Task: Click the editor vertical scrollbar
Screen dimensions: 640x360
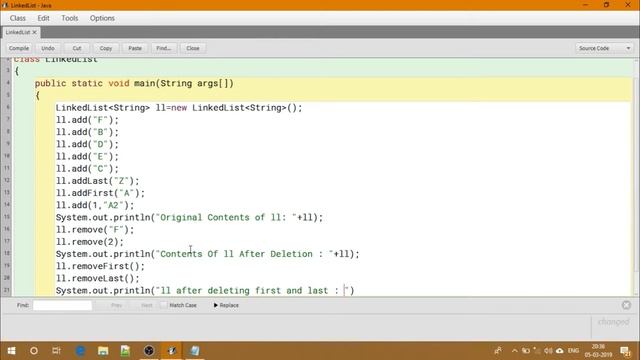Action: 636,176
